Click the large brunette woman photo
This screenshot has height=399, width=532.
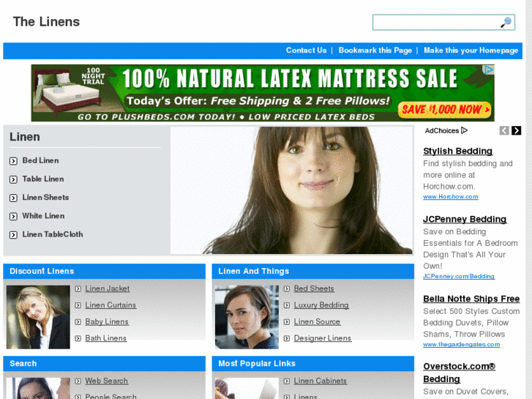pos(292,190)
